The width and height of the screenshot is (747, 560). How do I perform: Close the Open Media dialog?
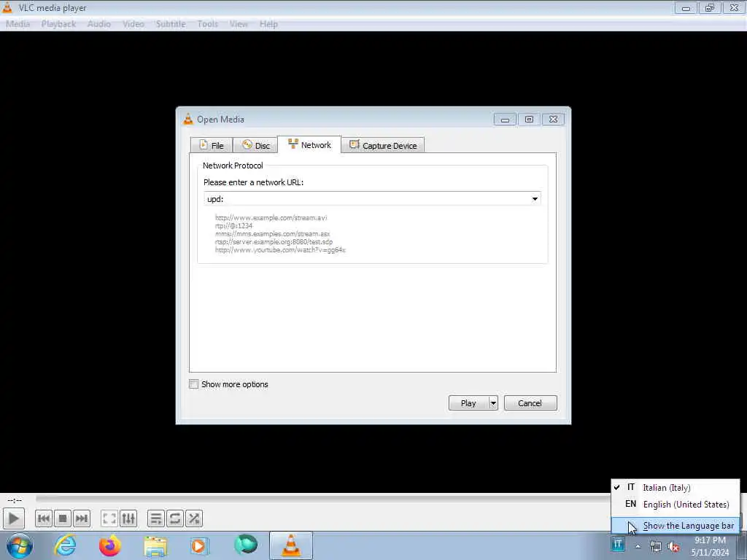coord(553,119)
